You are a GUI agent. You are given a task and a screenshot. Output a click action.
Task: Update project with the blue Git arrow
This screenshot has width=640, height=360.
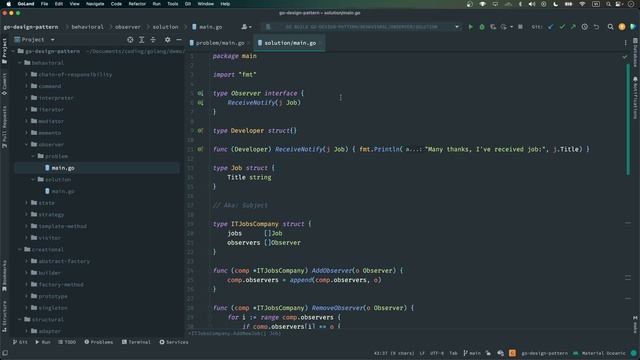(551, 27)
